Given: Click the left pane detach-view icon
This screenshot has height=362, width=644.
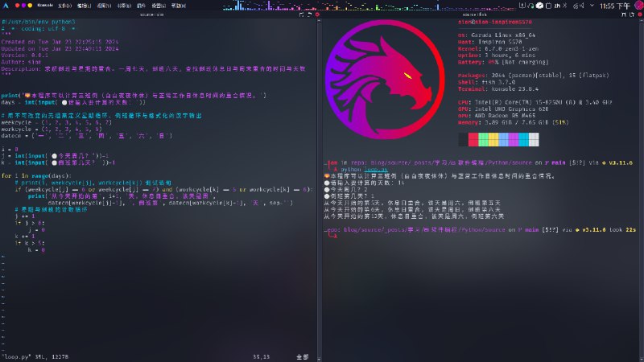Looking at the screenshot, I should tap(309, 14).
